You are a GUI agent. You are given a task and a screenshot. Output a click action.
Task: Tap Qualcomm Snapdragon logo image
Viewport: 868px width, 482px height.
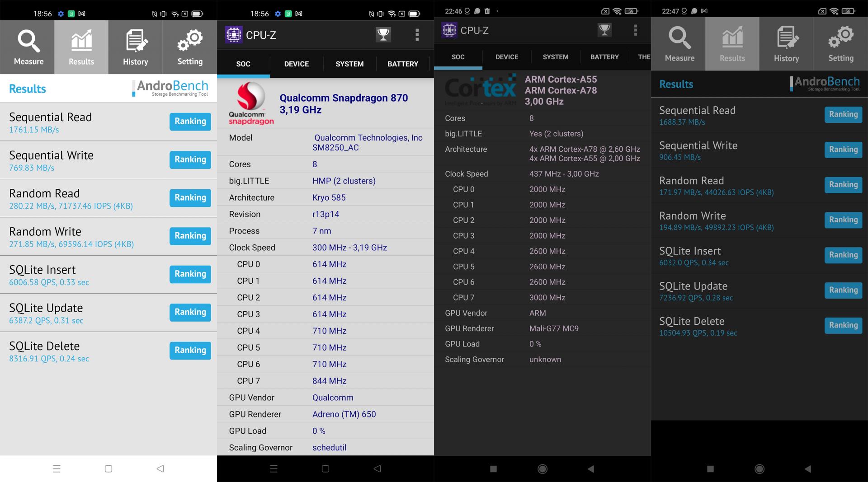click(251, 103)
